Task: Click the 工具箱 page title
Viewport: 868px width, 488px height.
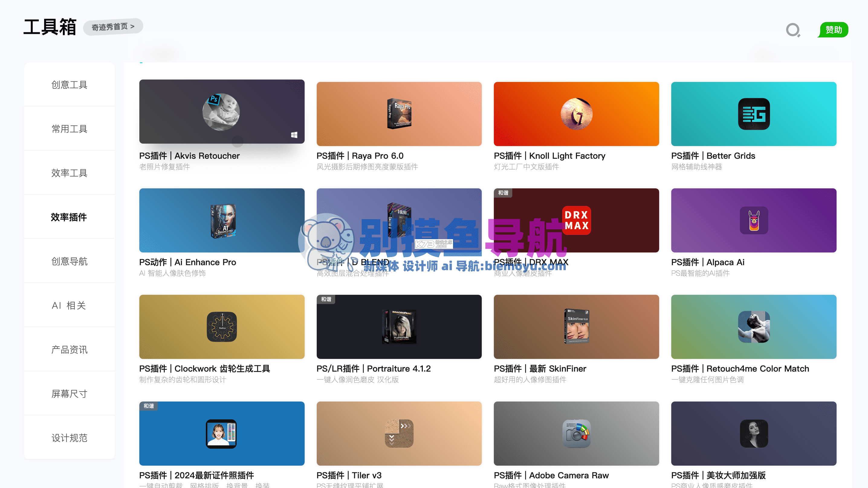Action: 50,27
